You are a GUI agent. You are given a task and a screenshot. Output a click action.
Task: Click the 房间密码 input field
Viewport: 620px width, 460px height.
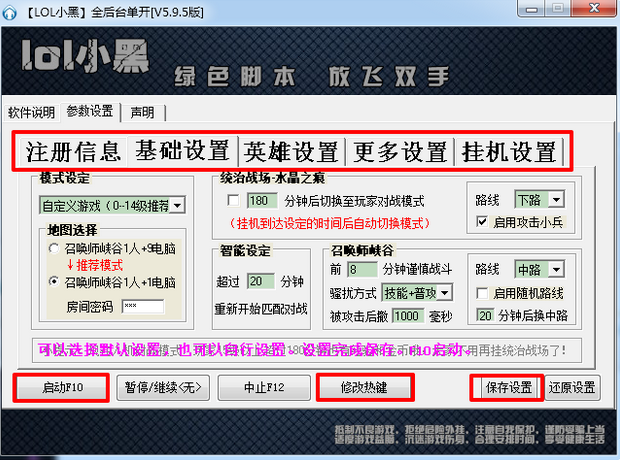click(x=143, y=307)
